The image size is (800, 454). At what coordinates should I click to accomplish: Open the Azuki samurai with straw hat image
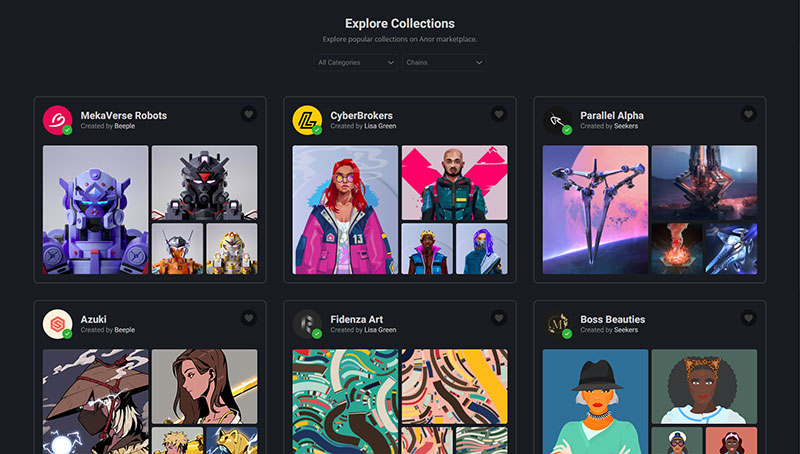pyautogui.click(x=95, y=402)
